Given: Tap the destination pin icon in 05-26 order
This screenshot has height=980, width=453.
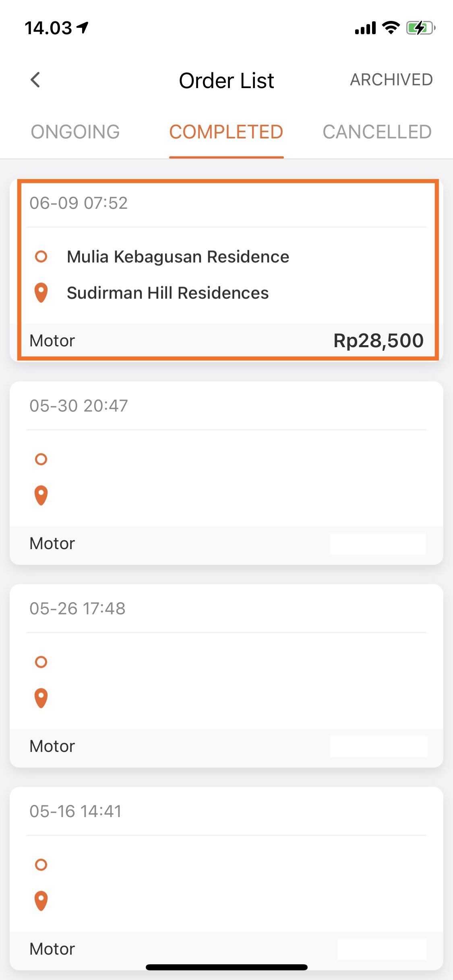Looking at the screenshot, I should click(x=41, y=698).
